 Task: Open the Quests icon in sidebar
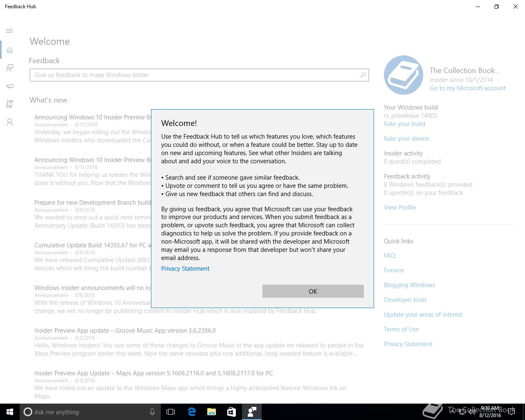click(9, 104)
